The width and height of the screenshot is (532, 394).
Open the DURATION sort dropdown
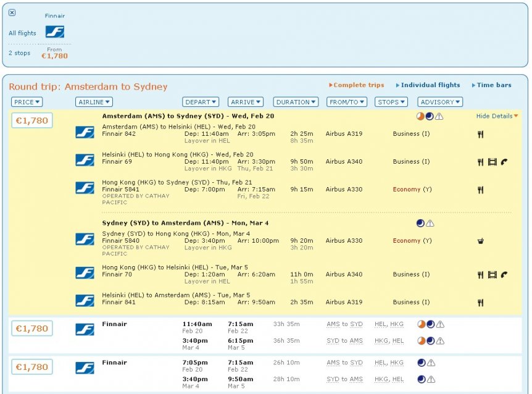click(296, 102)
